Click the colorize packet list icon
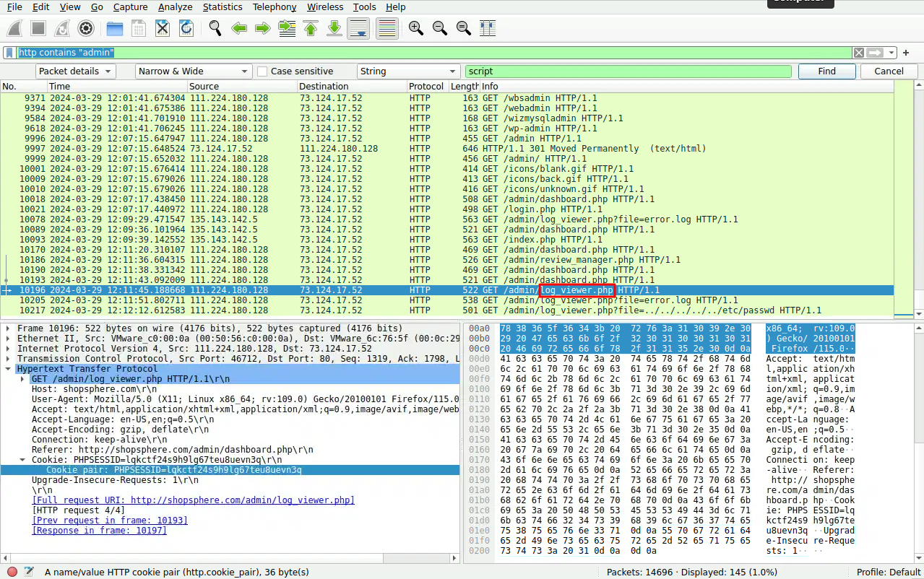Screen dimensions: 924x579 (x=387, y=28)
